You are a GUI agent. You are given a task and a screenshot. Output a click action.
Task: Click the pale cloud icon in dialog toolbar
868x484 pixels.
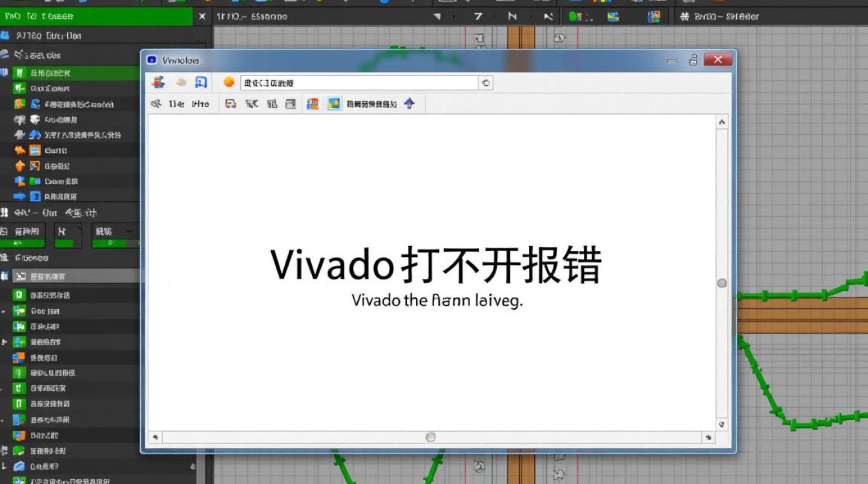pyautogui.click(x=181, y=83)
